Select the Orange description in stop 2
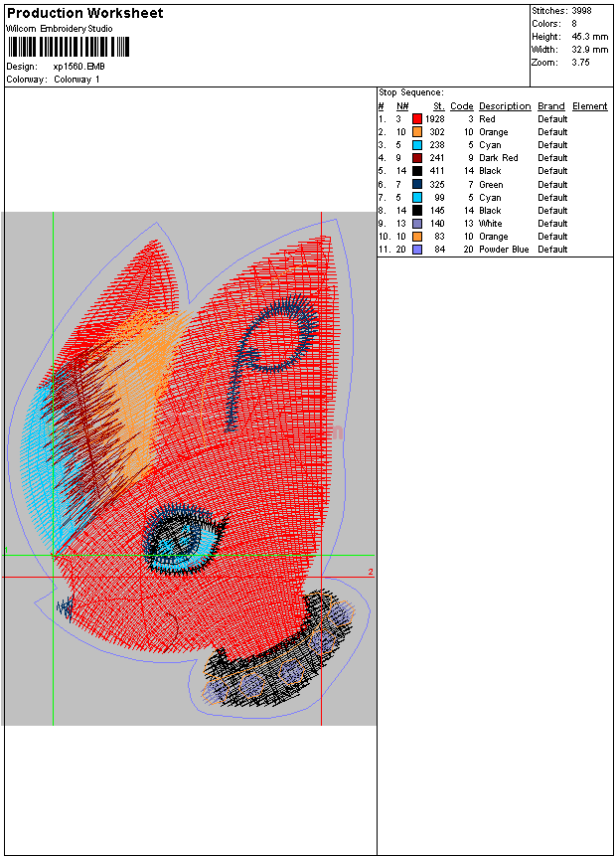 (x=493, y=132)
